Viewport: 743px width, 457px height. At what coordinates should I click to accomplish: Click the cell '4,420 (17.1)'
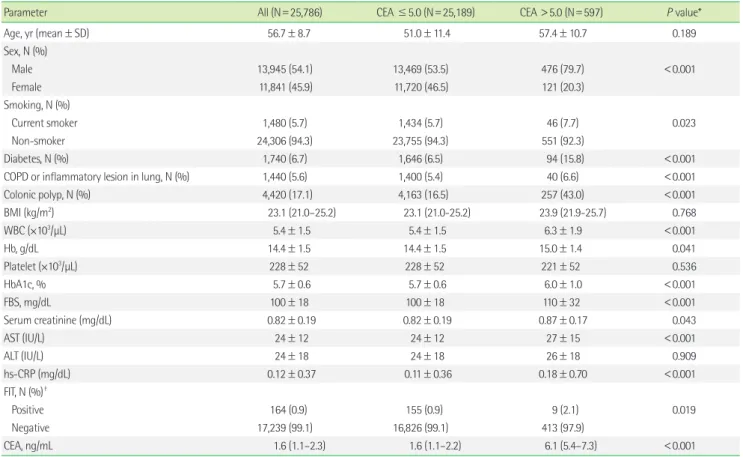(287, 195)
